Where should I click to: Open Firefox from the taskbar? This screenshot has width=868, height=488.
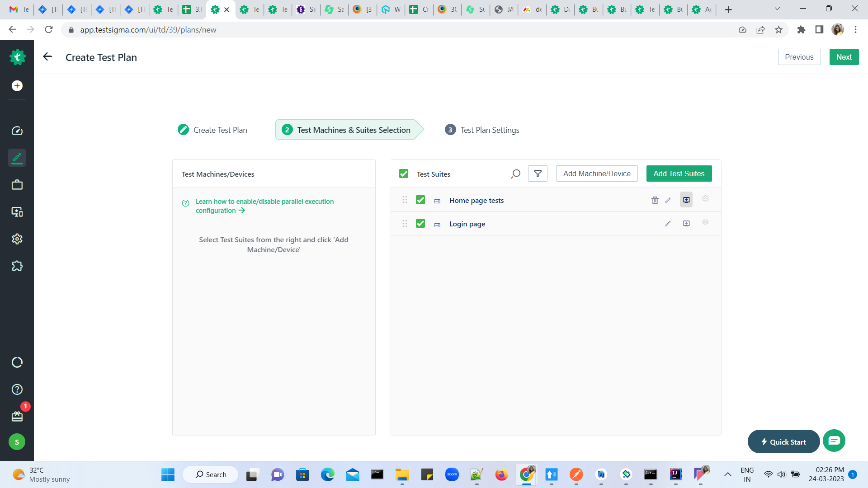pos(501,474)
